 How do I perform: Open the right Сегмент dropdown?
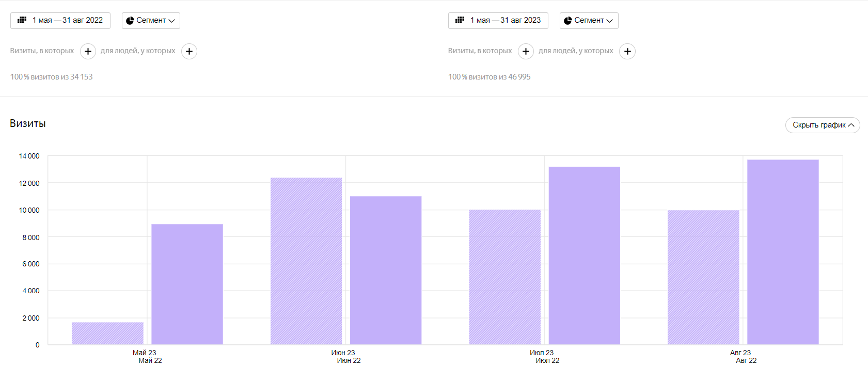tap(589, 21)
